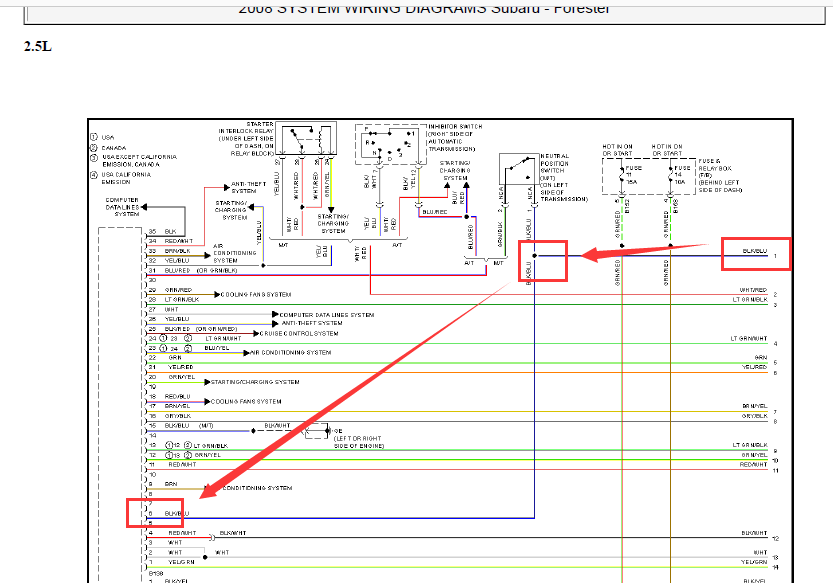Click "COOLING FANS SYSTEM" on the pin 29 wire
Screen dimensions: 833x583
tap(256, 294)
